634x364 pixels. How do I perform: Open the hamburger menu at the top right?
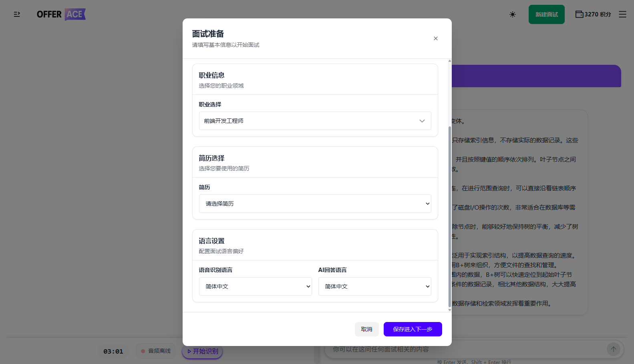[622, 14]
